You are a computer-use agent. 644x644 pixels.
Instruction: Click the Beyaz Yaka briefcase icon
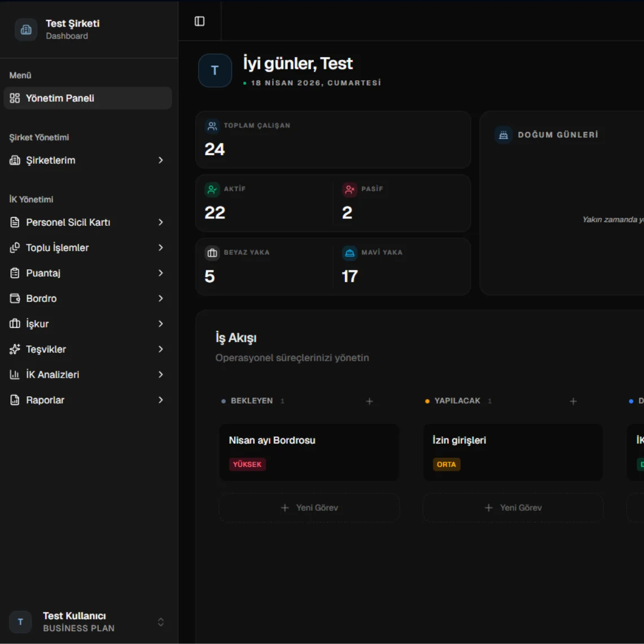[x=212, y=253]
